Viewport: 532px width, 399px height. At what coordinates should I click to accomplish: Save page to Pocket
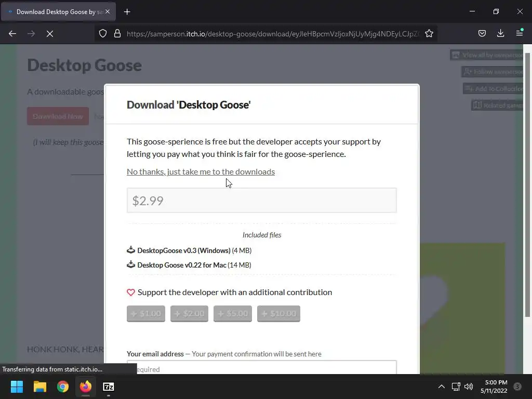point(482,33)
